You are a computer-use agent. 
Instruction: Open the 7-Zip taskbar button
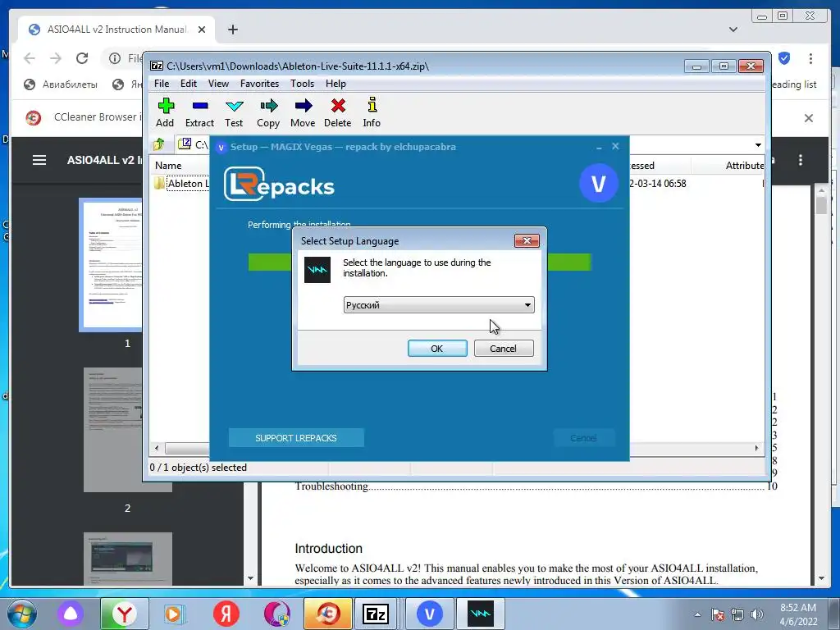pos(376,614)
